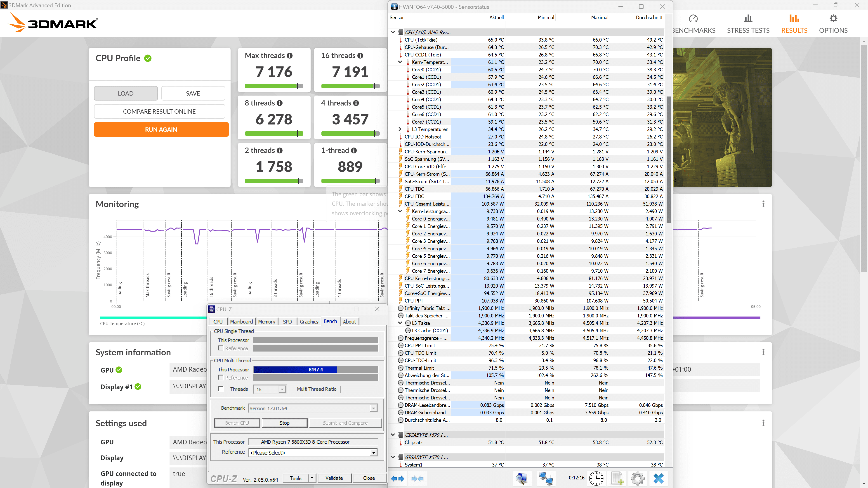Collapse the second GIGABYTE X570 sensor group
This screenshot has width=868, height=488.
tap(393, 457)
